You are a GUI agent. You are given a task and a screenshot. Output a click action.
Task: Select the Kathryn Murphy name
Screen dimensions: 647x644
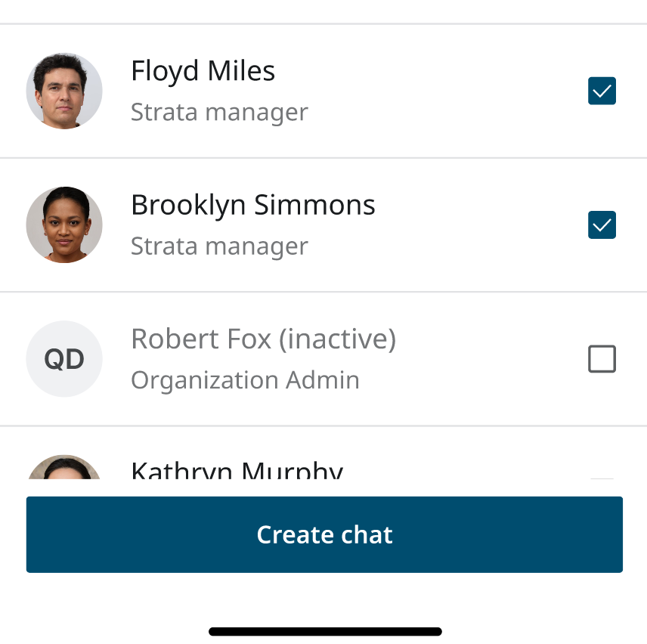tap(237, 469)
